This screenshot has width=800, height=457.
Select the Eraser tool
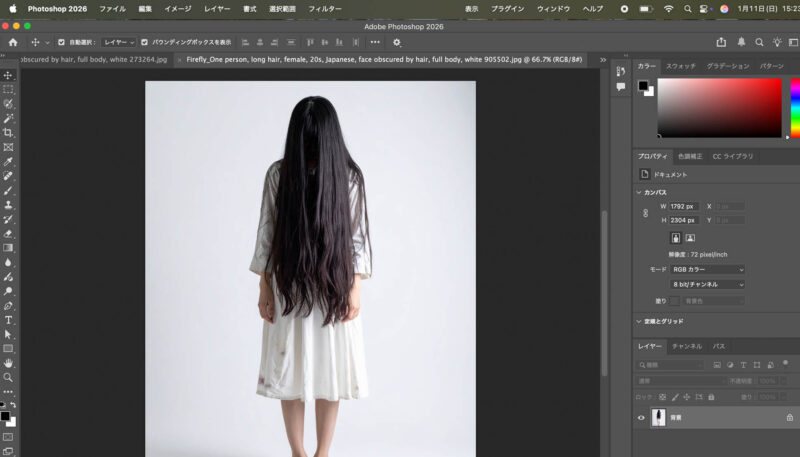(x=8, y=234)
